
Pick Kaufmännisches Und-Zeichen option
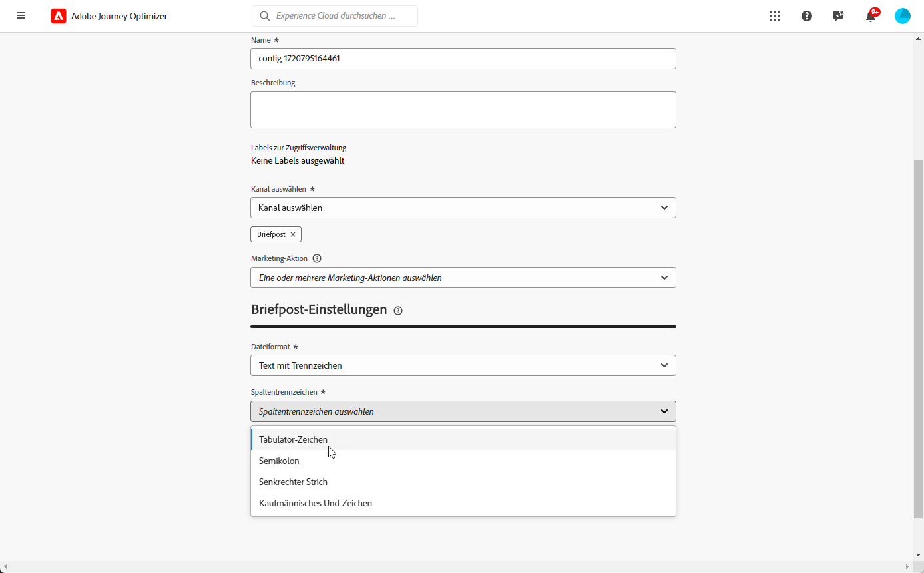[x=316, y=503]
